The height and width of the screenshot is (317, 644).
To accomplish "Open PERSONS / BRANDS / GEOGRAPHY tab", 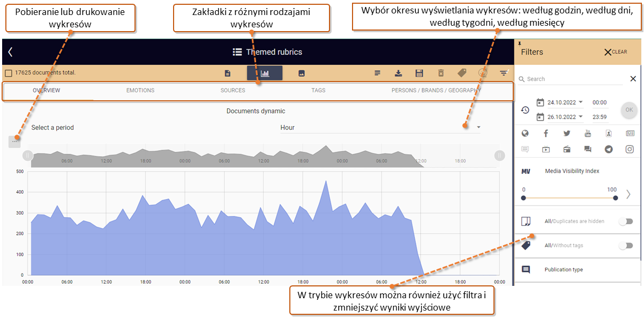I will pyautogui.click(x=436, y=90).
